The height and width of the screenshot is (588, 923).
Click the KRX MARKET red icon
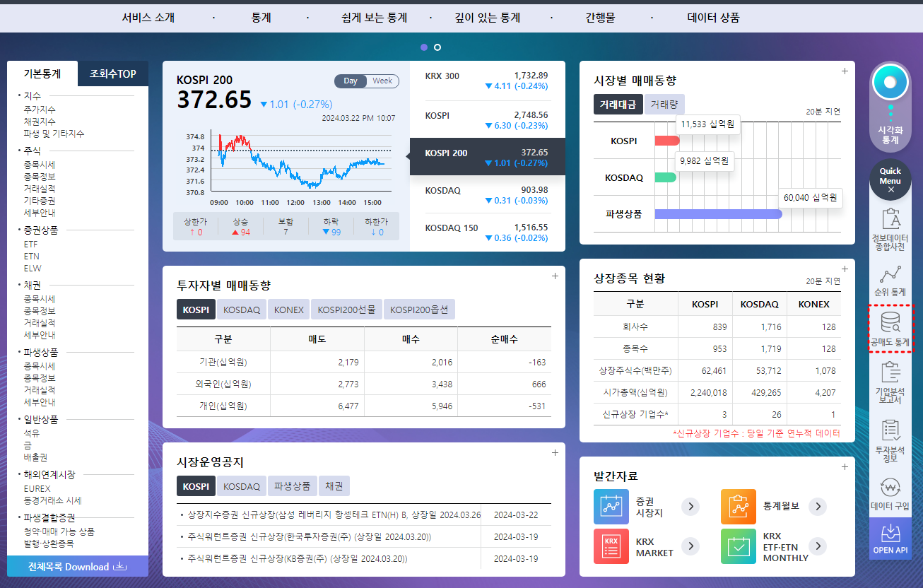tap(611, 546)
